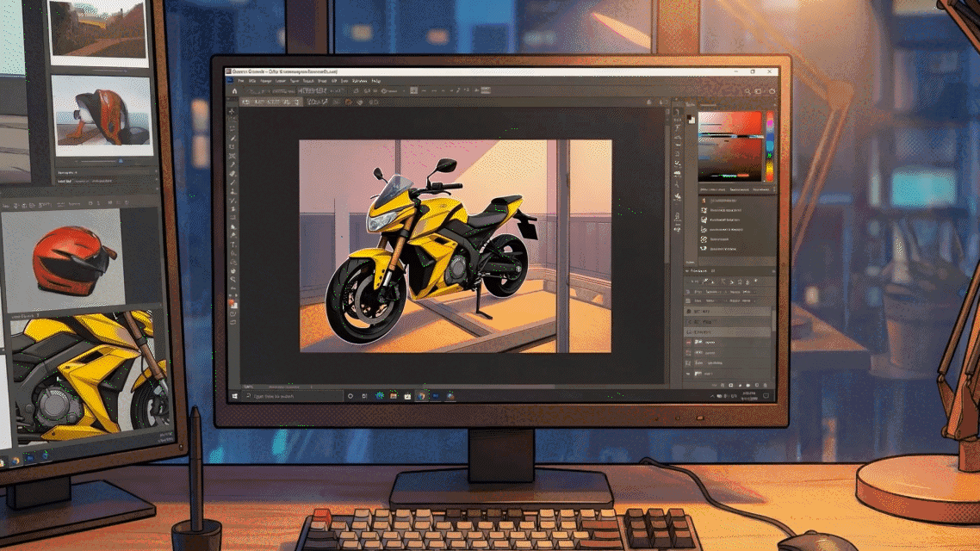980x551 pixels.
Task: Open the Help menu
Action: coord(376,81)
